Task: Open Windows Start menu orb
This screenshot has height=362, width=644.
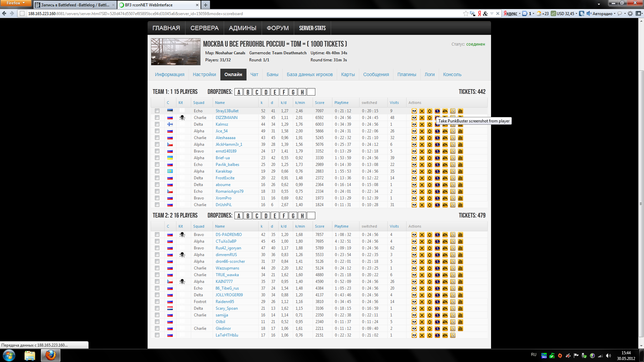Action: tap(9, 355)
